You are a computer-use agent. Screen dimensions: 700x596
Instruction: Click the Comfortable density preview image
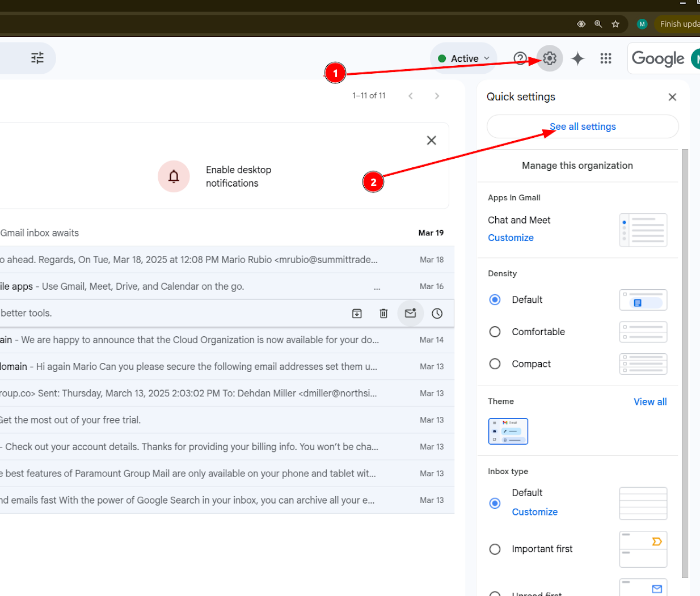pos(643,332)
